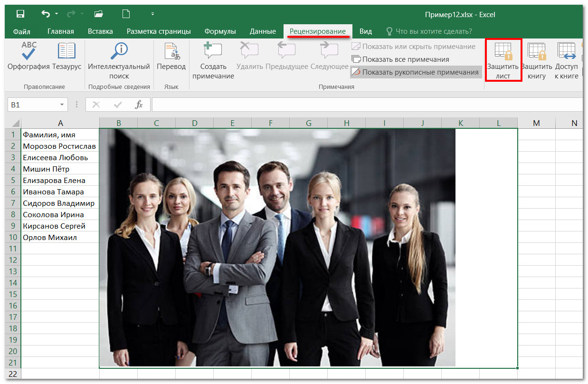Select row 1 header
Viewport: 588px width, 384px height.
click(x=14, y=134)
